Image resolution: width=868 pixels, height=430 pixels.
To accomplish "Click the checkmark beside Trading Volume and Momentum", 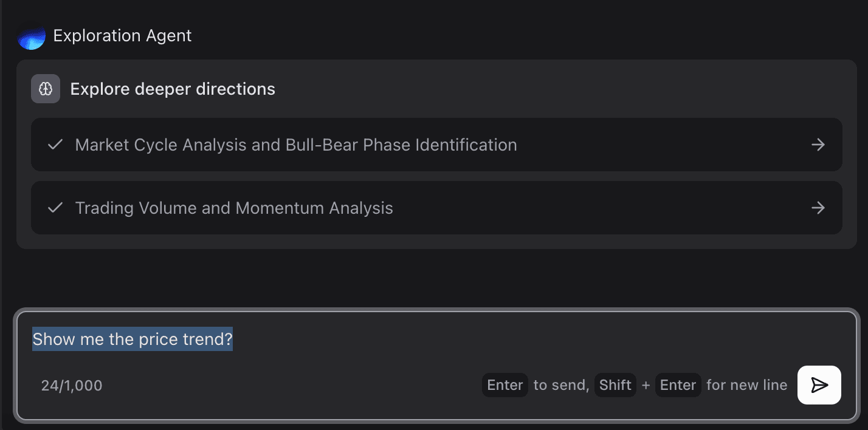I will (x=55, y=208).
